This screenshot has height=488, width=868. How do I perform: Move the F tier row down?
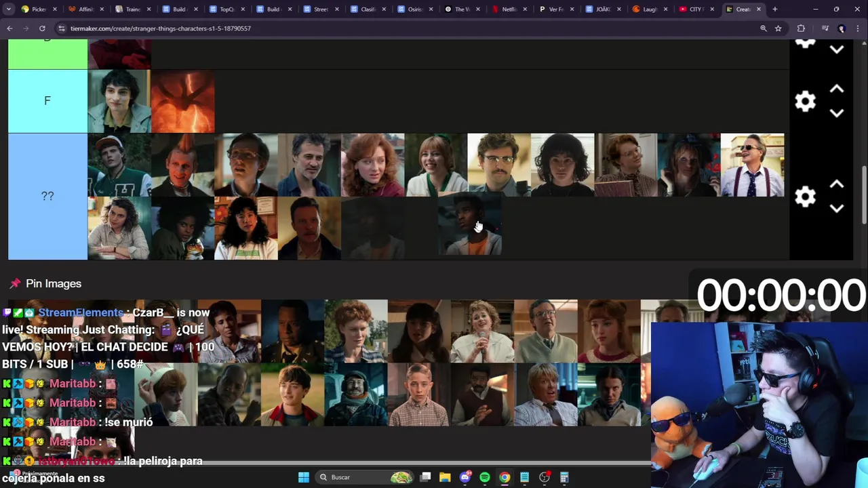(x=837, y=113)
